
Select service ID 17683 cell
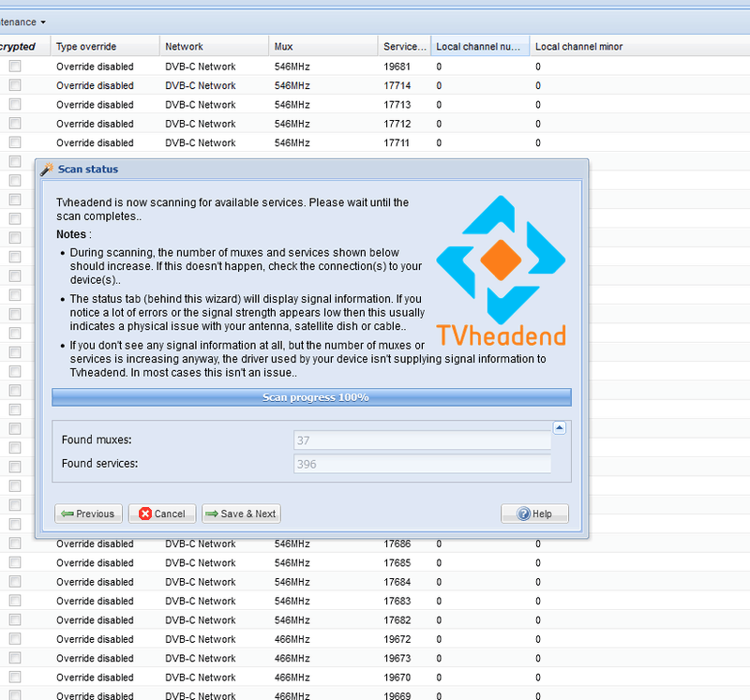[397, 601]
